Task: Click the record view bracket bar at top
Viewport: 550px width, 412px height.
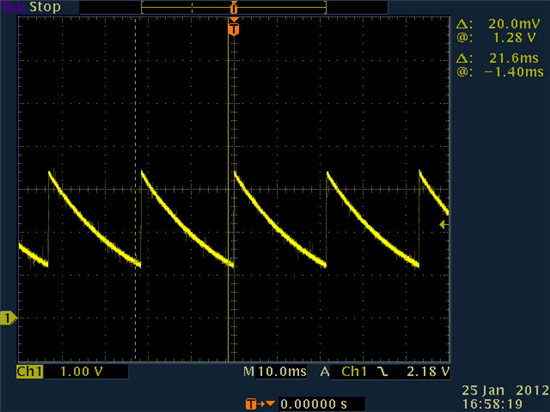Action: click(x=234, y=7)
